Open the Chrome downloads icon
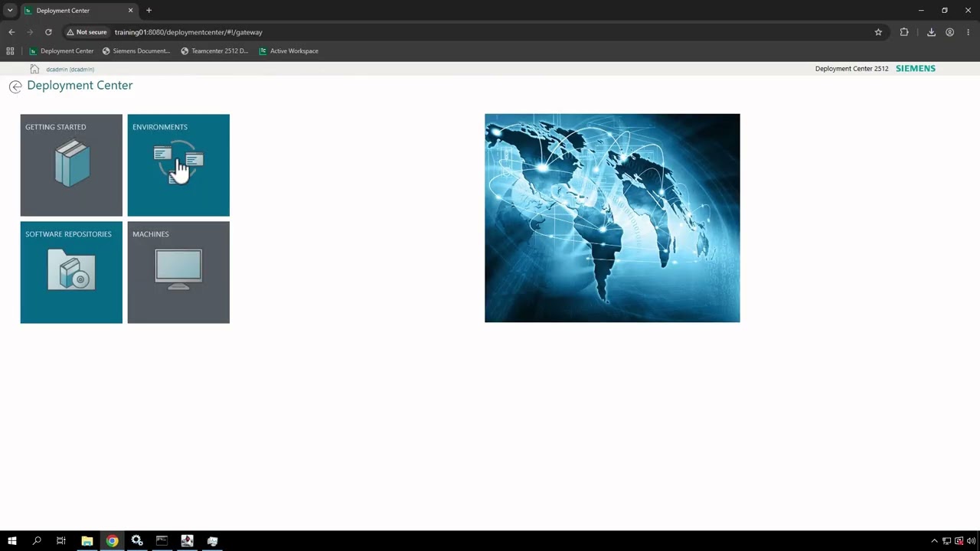980x551 pixels. (931, 32)
